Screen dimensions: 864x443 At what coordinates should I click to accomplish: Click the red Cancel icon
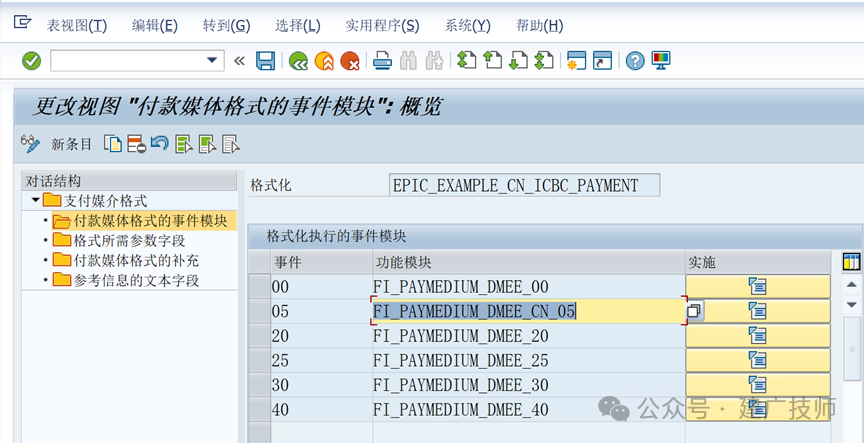[x=350, y=61]
